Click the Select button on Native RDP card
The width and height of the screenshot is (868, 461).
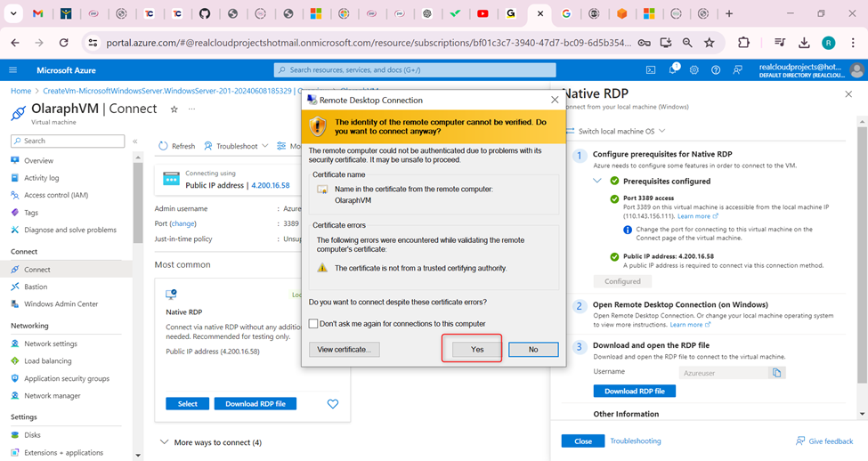(187, 404)
